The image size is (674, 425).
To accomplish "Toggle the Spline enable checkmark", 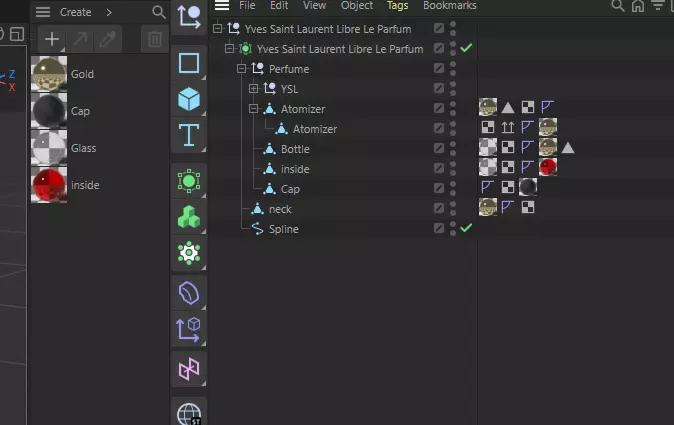I will (466, 228).
